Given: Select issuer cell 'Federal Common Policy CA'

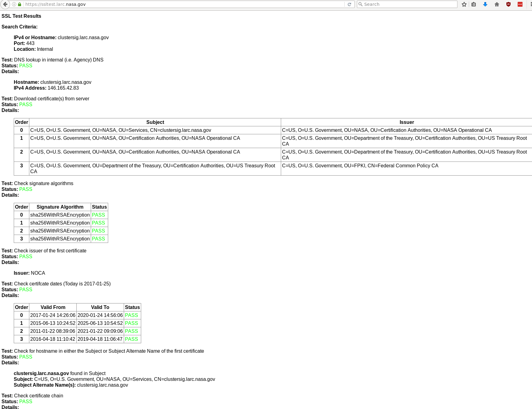Looking at the screenshot, I should coord(406,169).
